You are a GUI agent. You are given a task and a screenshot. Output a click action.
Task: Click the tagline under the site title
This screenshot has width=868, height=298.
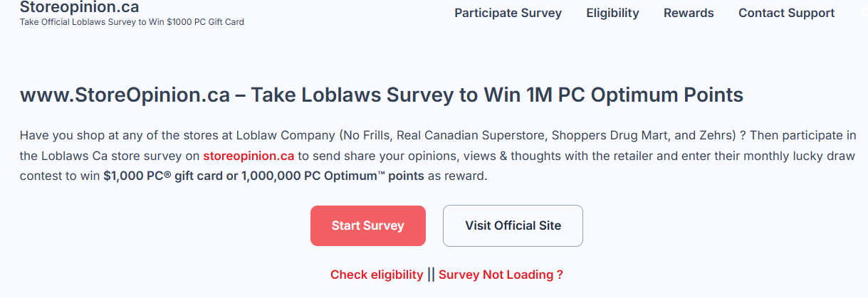(132, 22)
